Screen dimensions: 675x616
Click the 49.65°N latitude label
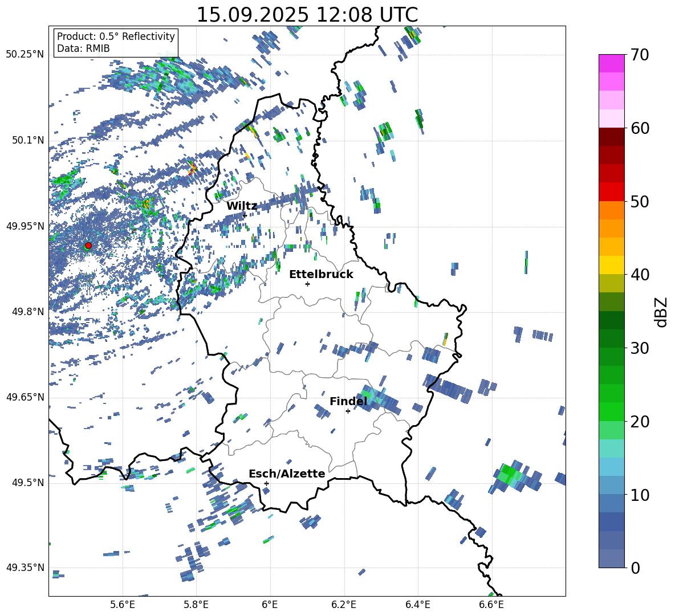tap(25, 397)
